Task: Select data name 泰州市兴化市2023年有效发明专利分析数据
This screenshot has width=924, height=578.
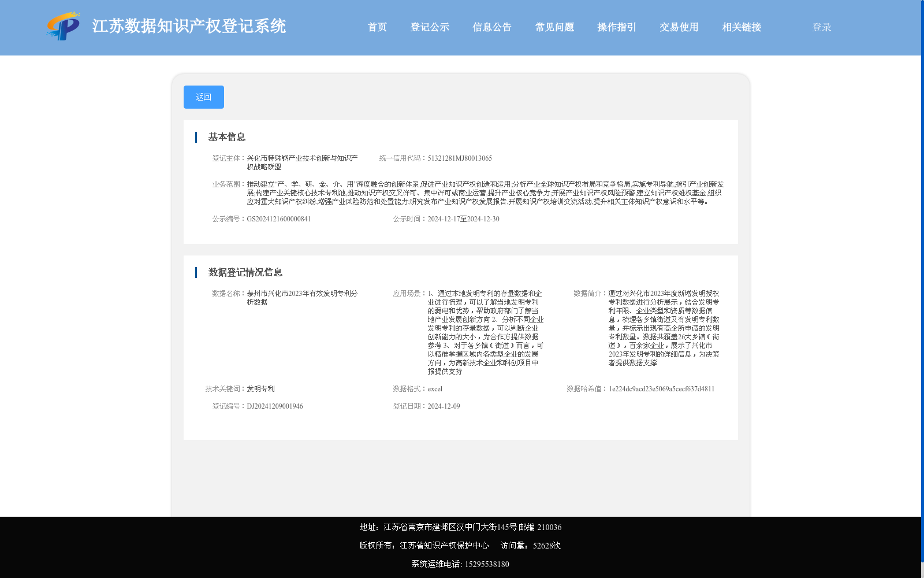Action: point(303,298)
